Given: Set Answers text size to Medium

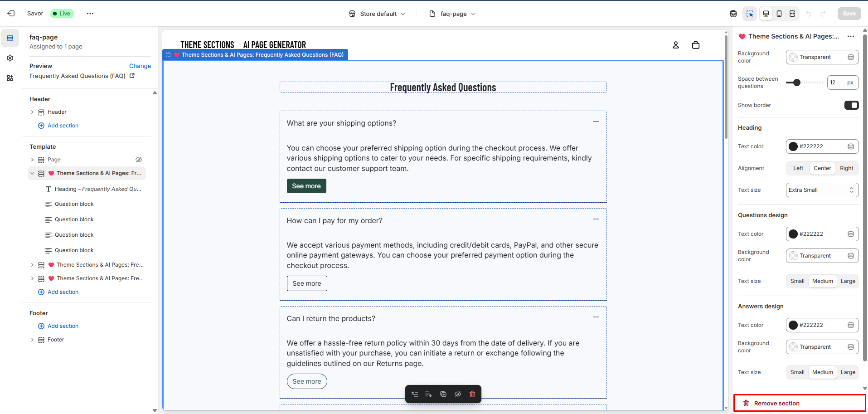Looking at the screenshot, I should click(x=822, y=372).
